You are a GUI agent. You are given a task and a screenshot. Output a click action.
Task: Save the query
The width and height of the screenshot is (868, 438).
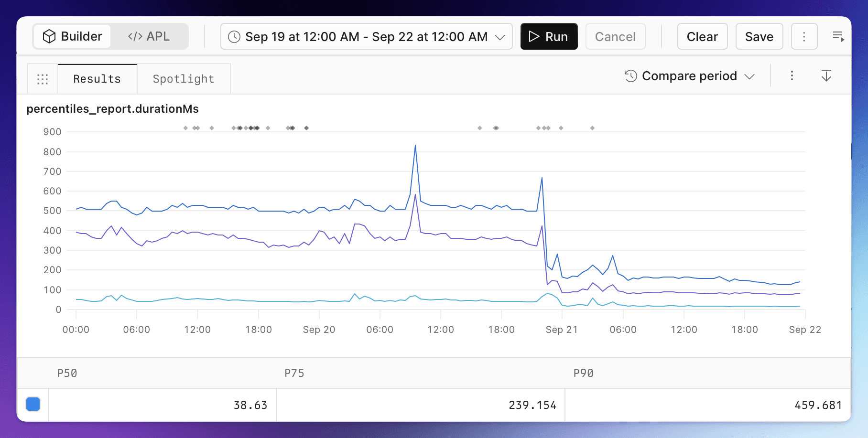pos(759,36)
